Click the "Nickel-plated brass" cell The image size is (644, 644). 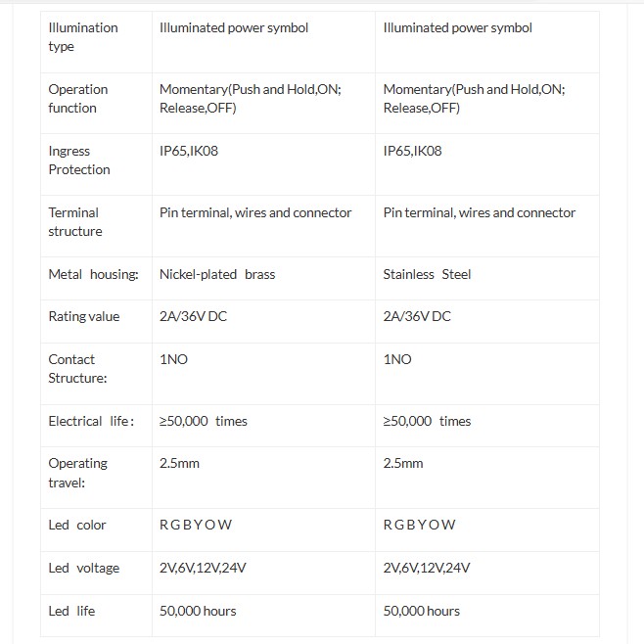tap(217, 274)
